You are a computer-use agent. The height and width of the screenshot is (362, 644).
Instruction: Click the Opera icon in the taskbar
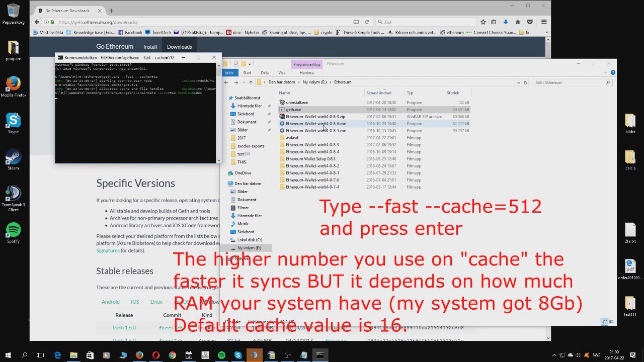[155, 355]
